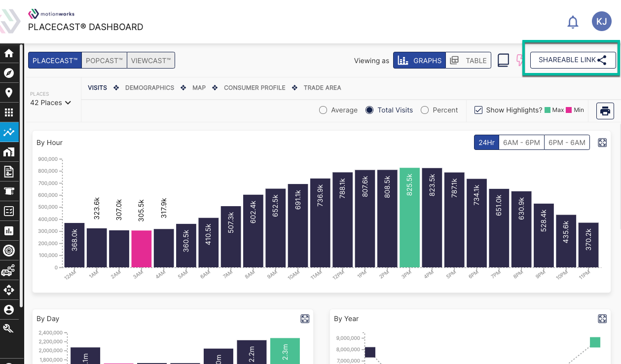The width and height of the screenshot is (621, 364).
Task: Open the location pin sidebar icon
Action: click(x=9, y=93)
